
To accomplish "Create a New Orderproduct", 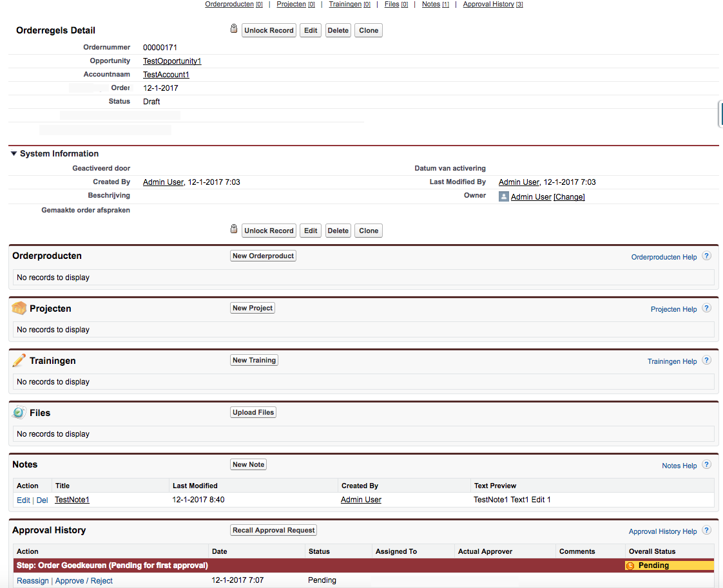I will pyautogui.click(x=263, y=256).
